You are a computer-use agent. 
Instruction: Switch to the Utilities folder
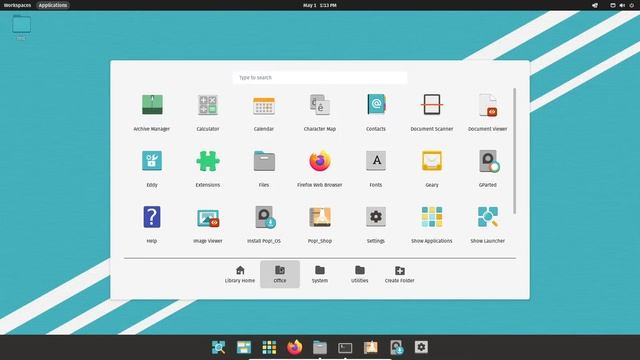click(x=360, y=274)
